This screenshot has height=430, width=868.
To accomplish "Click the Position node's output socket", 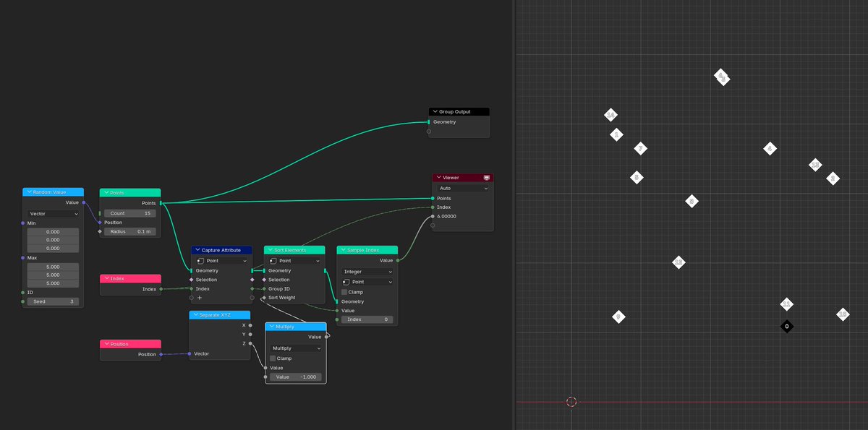I will 161,354.
